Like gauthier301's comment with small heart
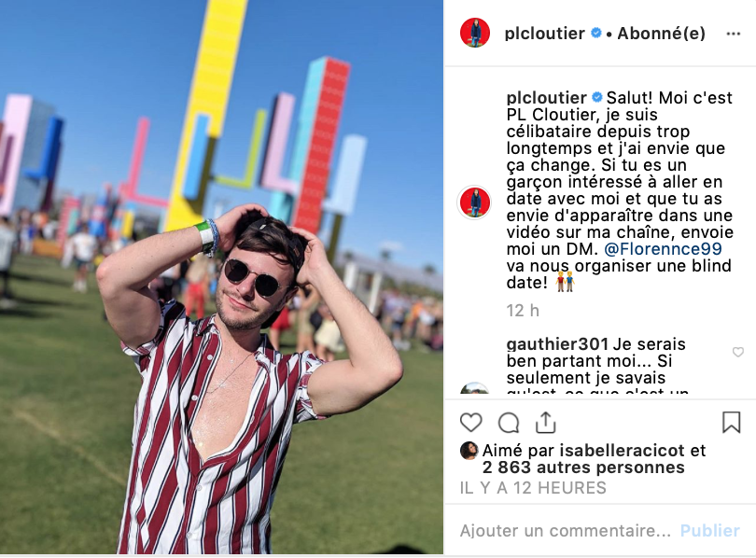This screenshot has width=756, height=558. pyautogui.click(x=737, y=352)
